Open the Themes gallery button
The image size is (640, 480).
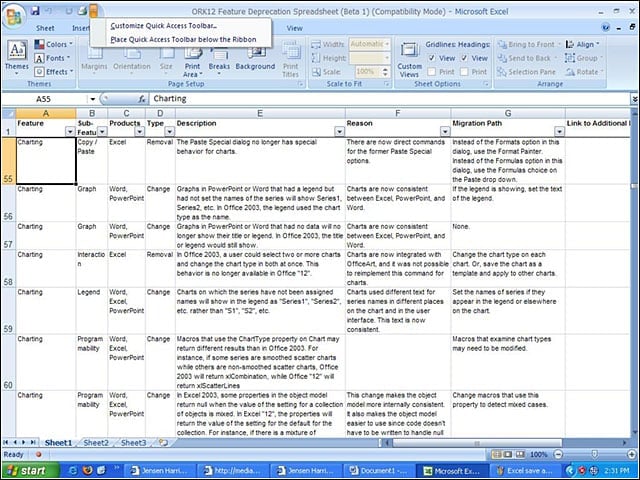[17, 58]
